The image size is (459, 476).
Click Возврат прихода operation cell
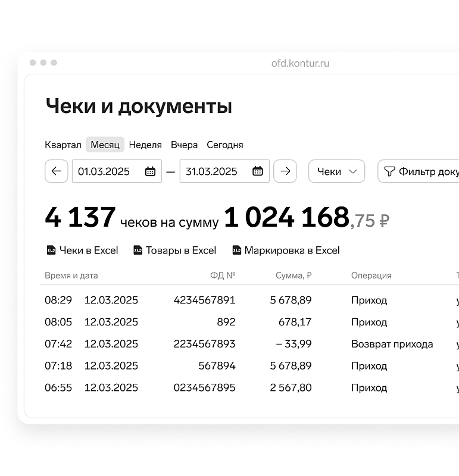click(392, 344)
